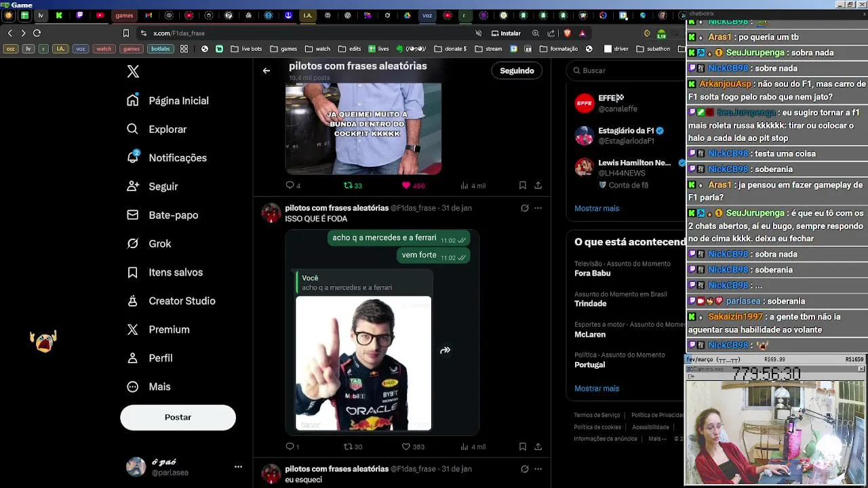Click the 'lives' bookmark
The image size is (868, 488).
[378, 49]
